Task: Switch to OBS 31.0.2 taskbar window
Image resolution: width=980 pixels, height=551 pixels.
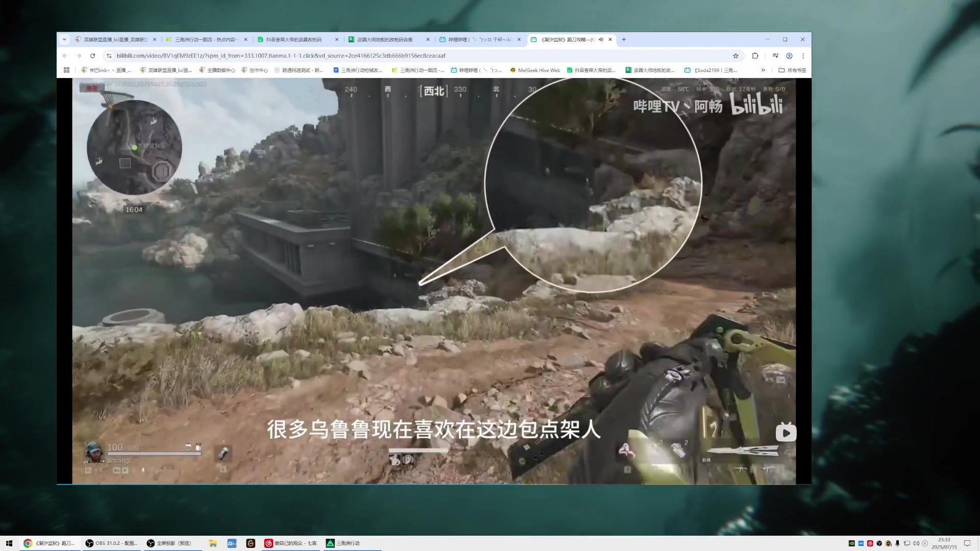Action: (x=111, y=543)
